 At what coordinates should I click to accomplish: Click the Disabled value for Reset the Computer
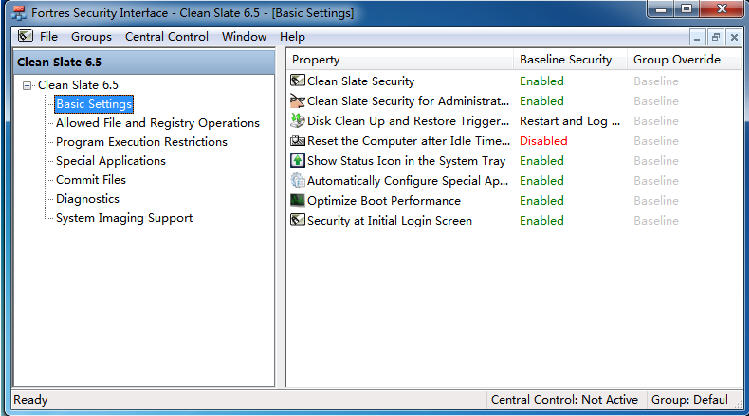point(543,141)
